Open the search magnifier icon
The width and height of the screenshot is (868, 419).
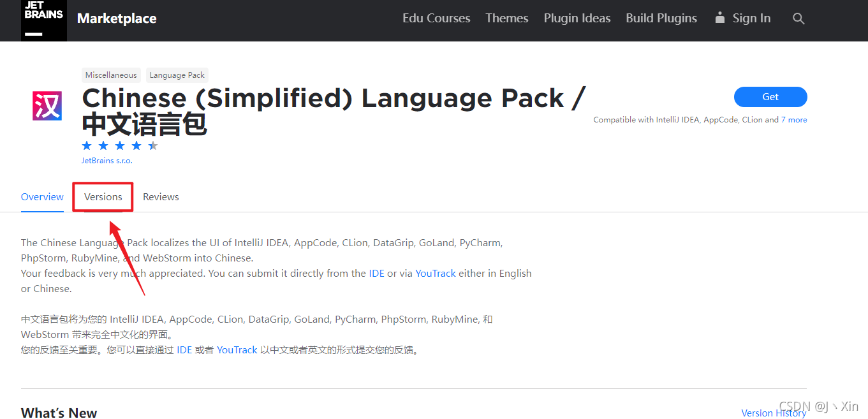[798, 18]
